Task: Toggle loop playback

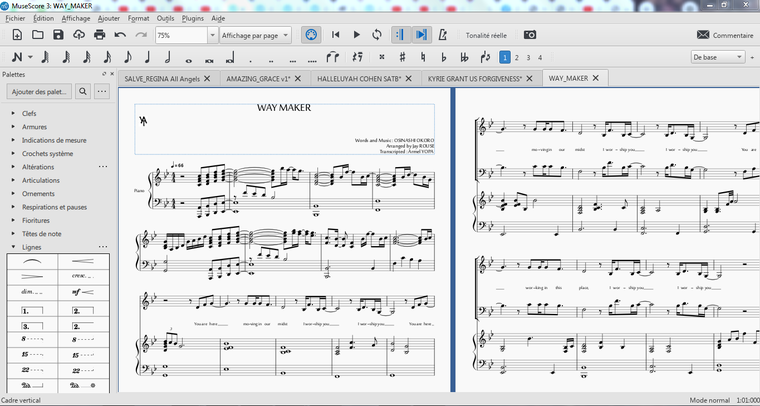Action: (x=376, y=35)
